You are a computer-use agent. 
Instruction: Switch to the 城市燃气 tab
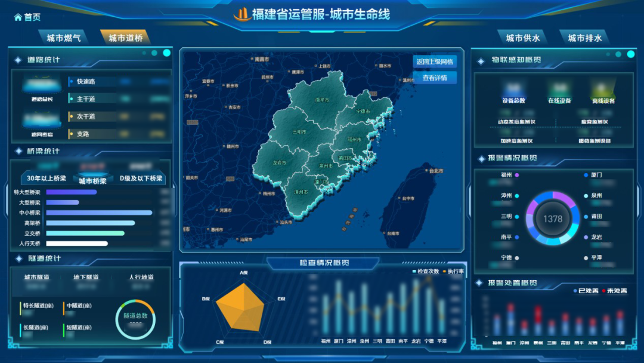pos(63,38)
